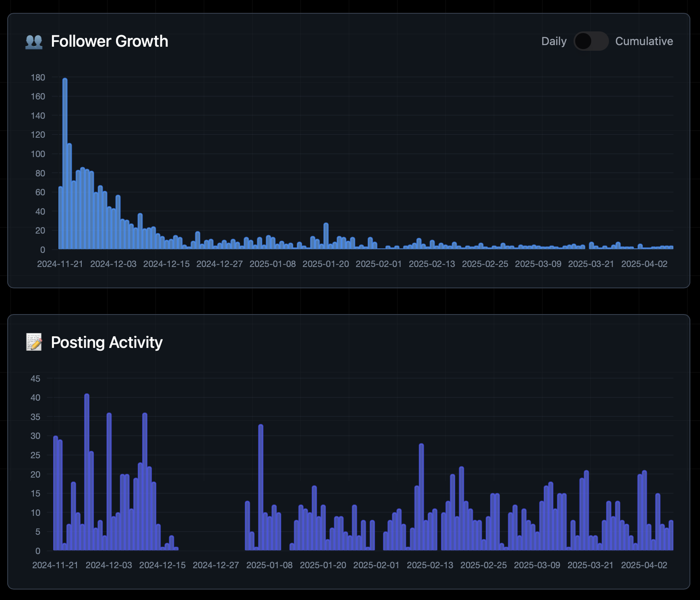The height and width of the screenshot is (600, 700).
Task: Click the 2024-12-03 axis label
Action: click(114, 264)
